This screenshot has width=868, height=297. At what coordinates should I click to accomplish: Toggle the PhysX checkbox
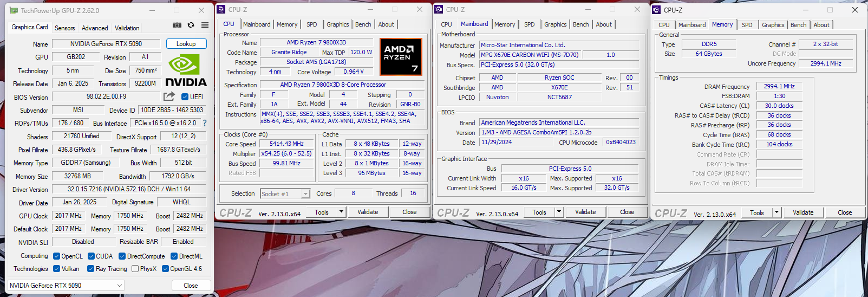tap(135, 269)
